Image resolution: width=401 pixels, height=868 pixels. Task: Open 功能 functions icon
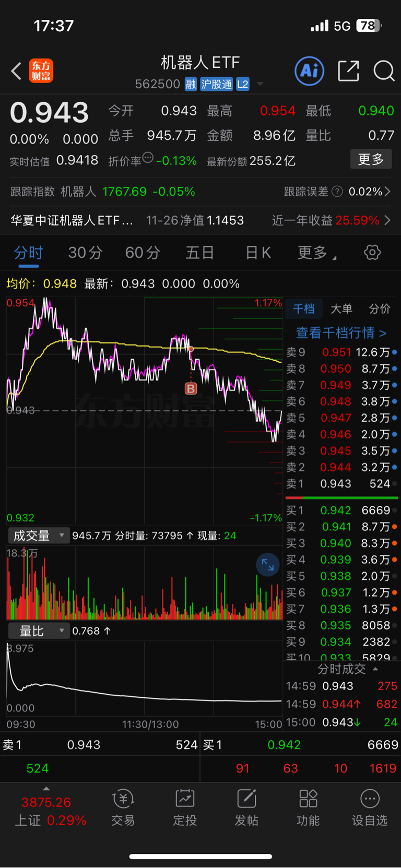click(x=308, y=808)
